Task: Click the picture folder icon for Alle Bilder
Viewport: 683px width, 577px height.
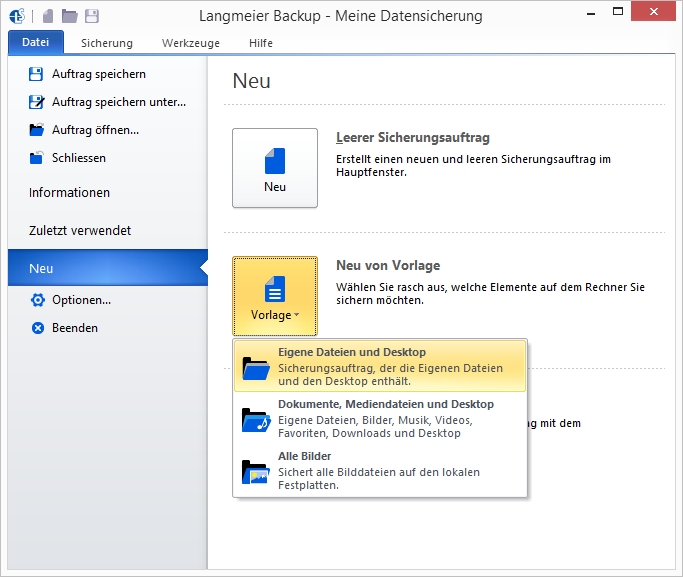Action: [256, 472]
